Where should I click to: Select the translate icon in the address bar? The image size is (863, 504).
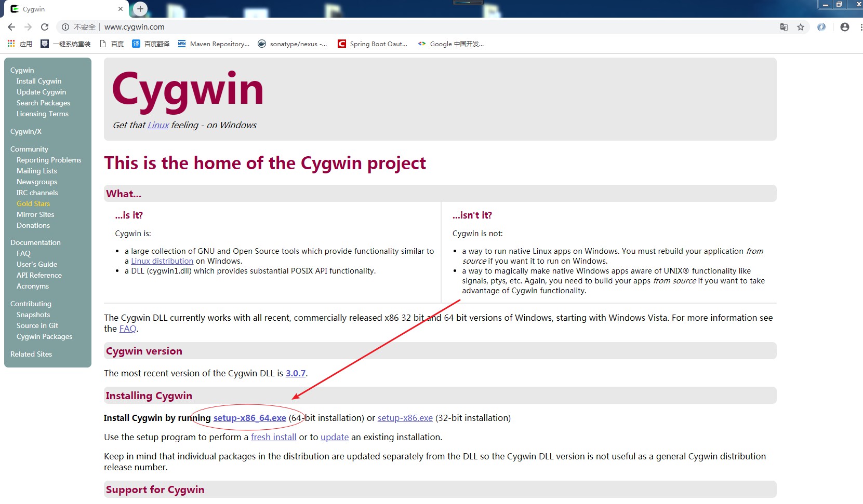(x=784, y=27)
